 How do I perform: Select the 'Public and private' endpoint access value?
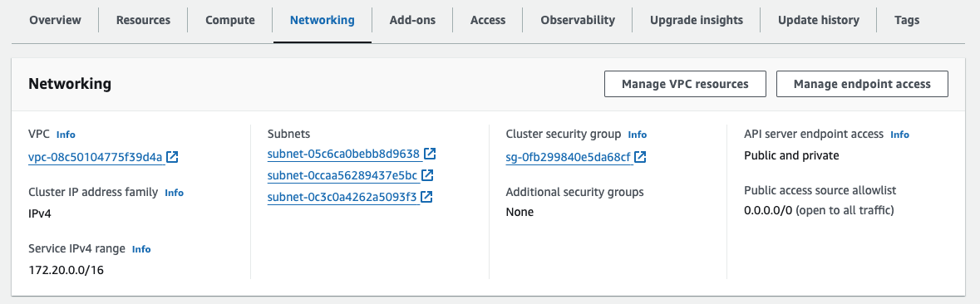[x=792, y=155]
